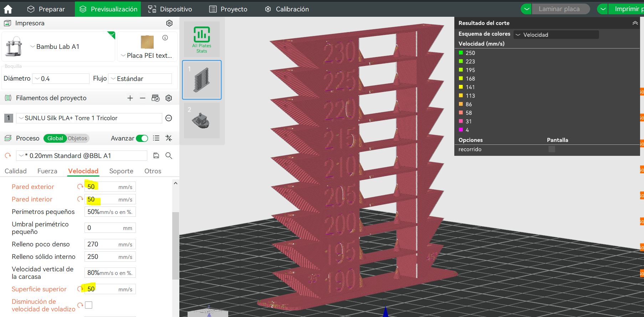Open SUNLU filament edit options button
The width and height of the screenshot is (644, 317).
click(x=169, y=118)
